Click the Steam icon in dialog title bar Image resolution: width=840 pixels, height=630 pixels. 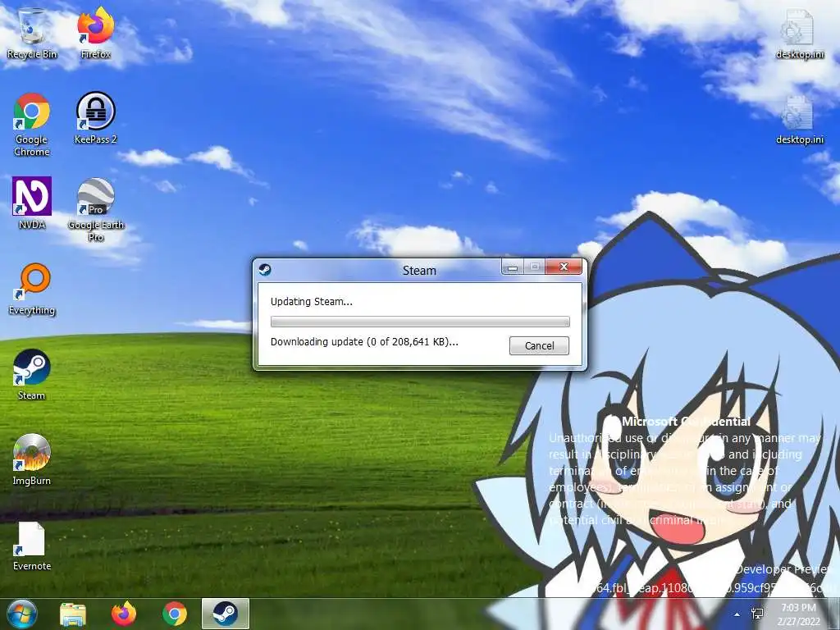click(265, 269)
